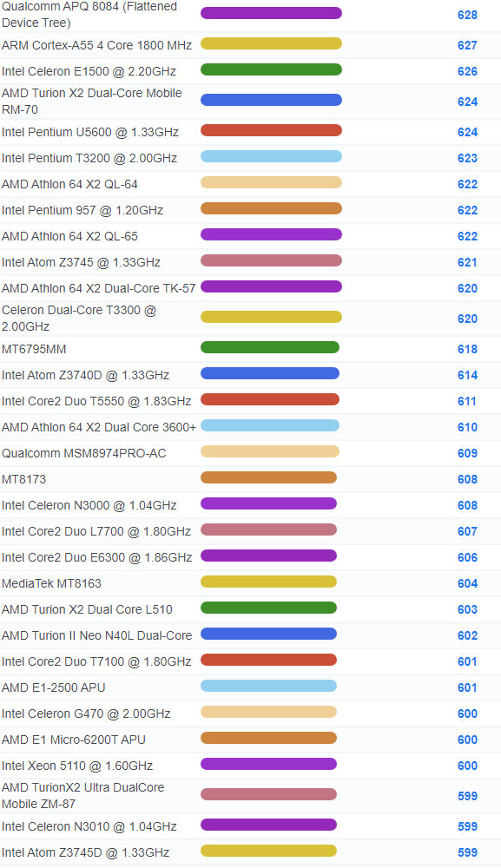
Task: Click Qualcomm MSM8974PRO-AC entry
Action: click(x=83, y=453)
